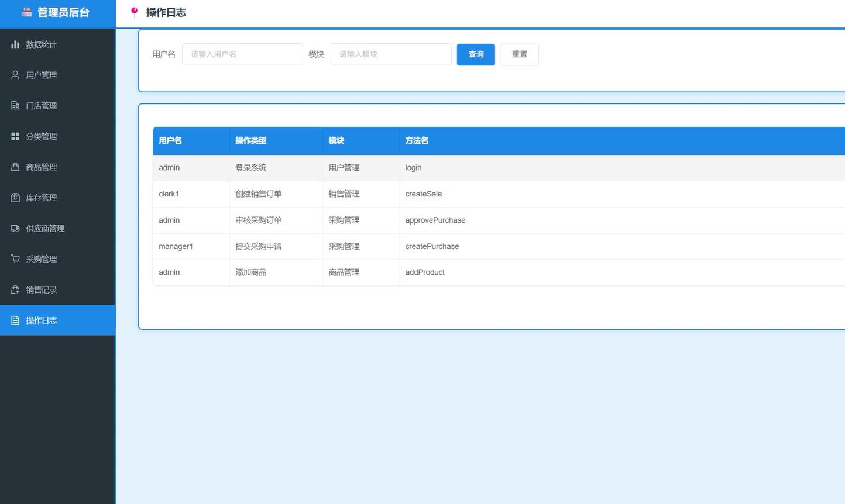The height and width of the screenshot is (504, 845).
Task: Click the 销售记录 receipt icon
Action: [15, 290]
